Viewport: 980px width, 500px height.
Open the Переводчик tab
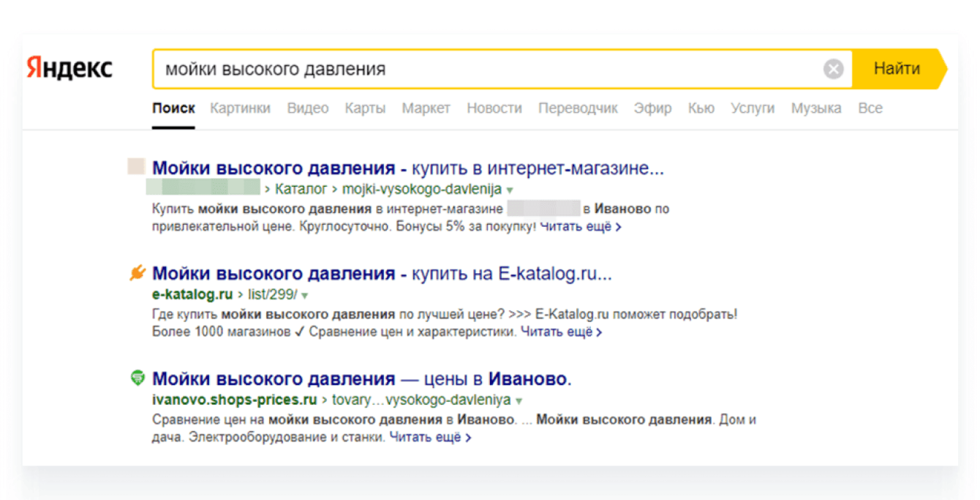point(578,108)
